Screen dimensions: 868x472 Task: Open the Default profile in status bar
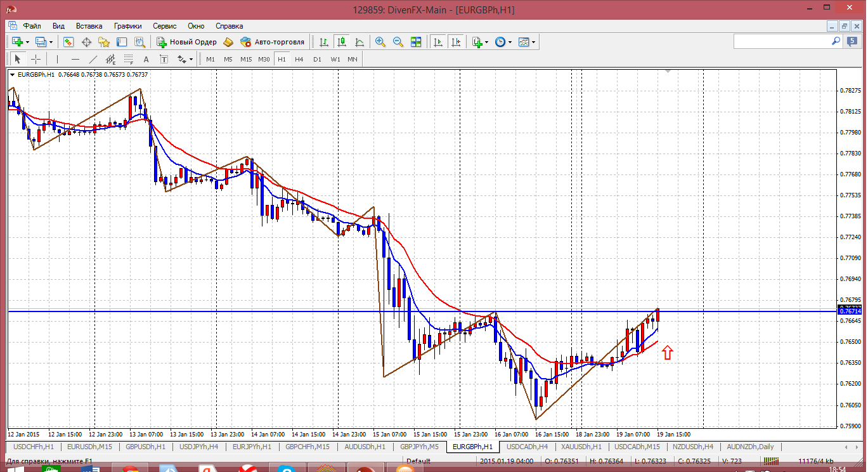[x=418, y=461]
